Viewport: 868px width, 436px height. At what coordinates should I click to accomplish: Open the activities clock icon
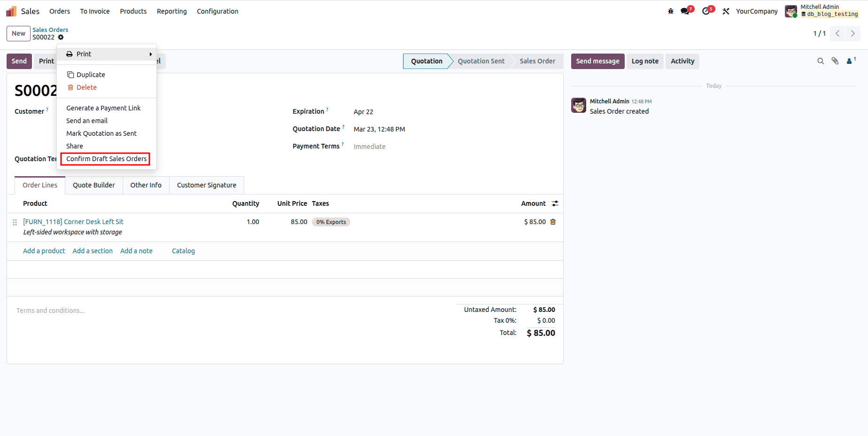tap(706, 11)
